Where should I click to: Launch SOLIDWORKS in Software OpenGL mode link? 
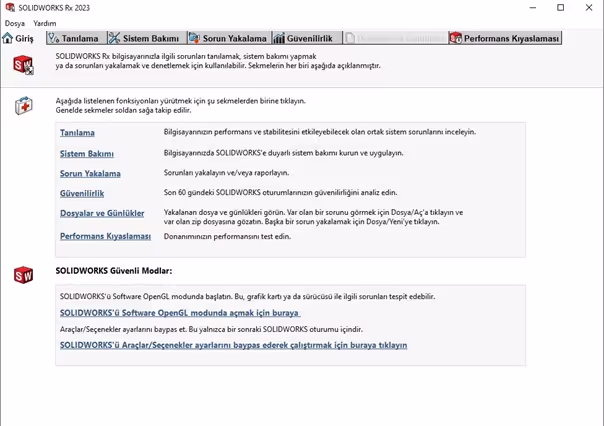pyautogui.click(x=180, y=313)
